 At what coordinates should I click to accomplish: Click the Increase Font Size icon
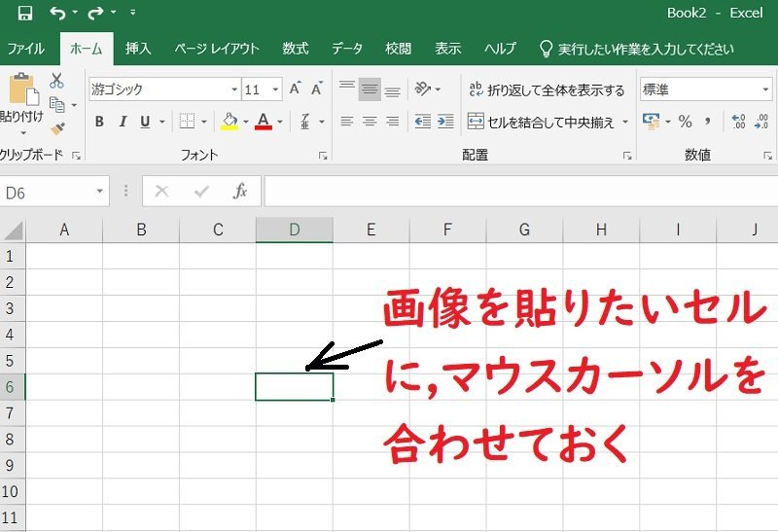point(296,89)
